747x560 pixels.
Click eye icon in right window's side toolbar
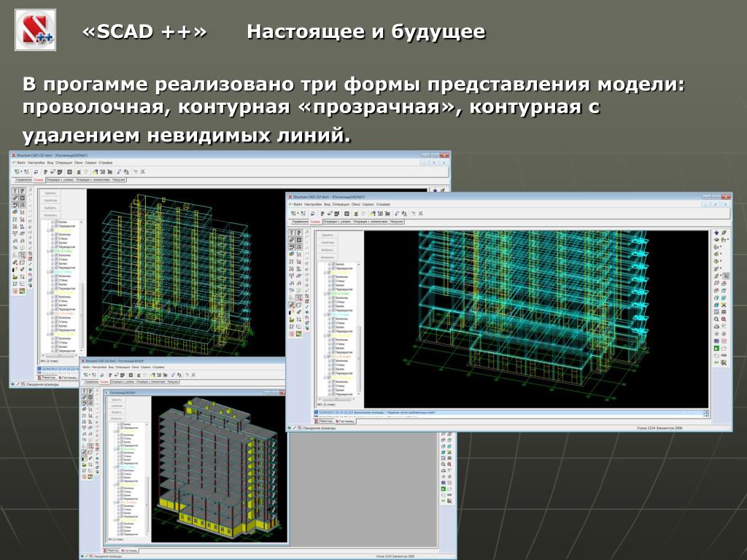tap(716, 239)
